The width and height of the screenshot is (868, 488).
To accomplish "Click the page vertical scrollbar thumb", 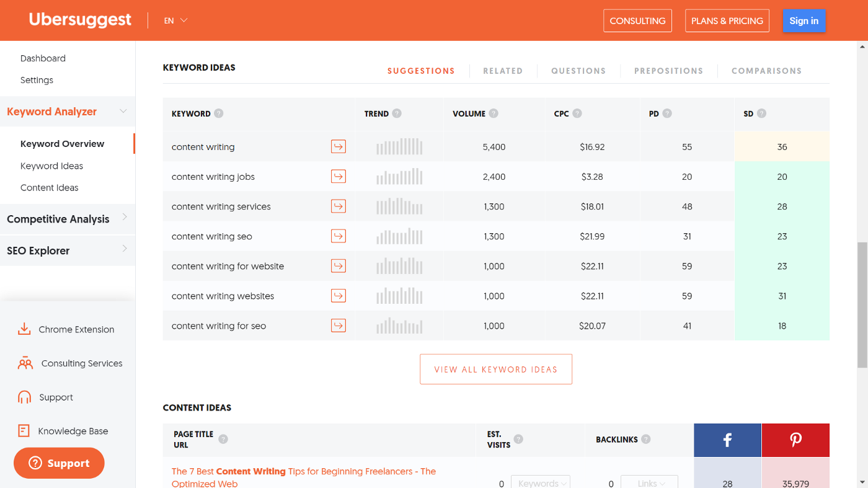I will pos(862,305).
